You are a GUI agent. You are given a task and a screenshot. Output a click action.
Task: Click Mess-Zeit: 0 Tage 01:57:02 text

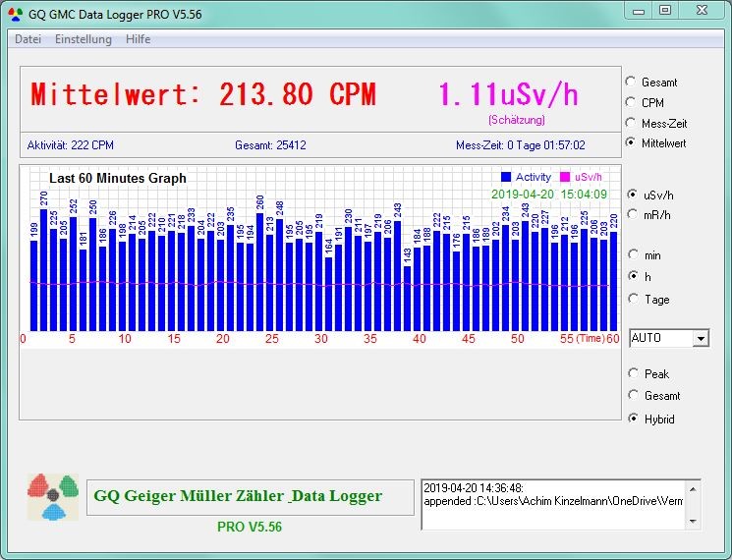pyautogui.click(x=521, y=145)
